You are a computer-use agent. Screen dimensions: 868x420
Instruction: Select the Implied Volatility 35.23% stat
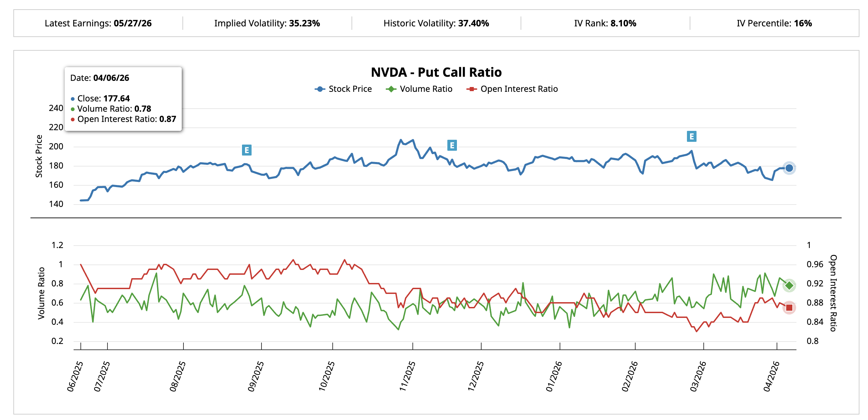[267, 23]
